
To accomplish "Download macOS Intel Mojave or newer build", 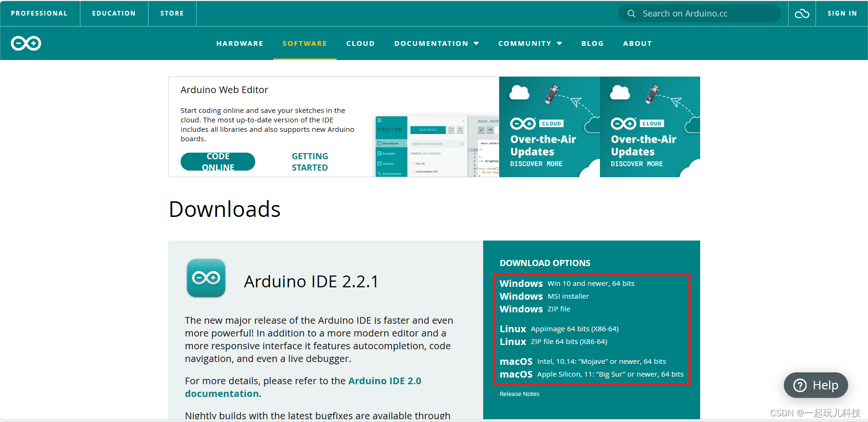I will [x=582, y=362].
